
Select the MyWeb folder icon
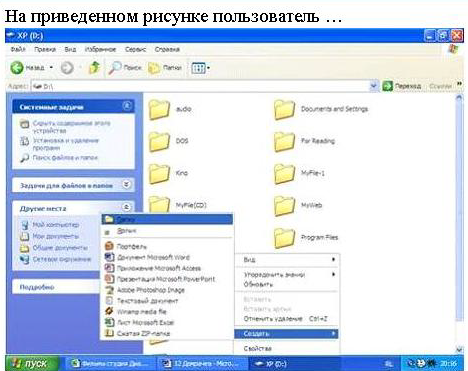click(x=284, y=205)
